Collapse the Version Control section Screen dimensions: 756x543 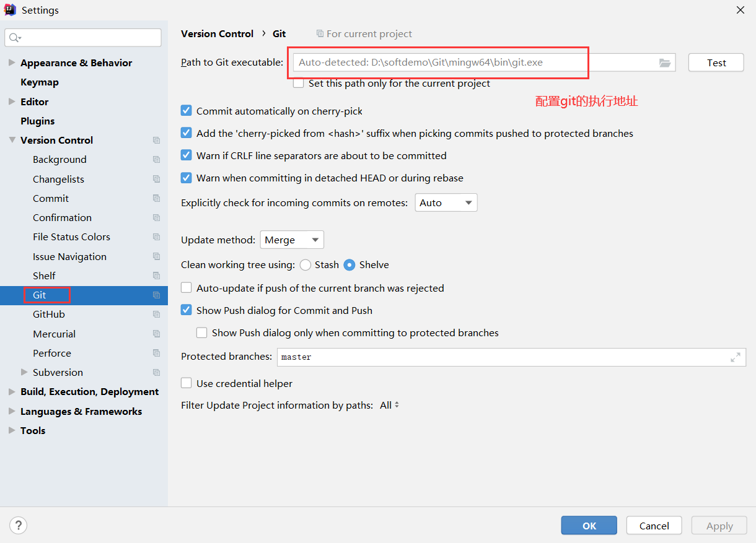click(x=12, y=140)
